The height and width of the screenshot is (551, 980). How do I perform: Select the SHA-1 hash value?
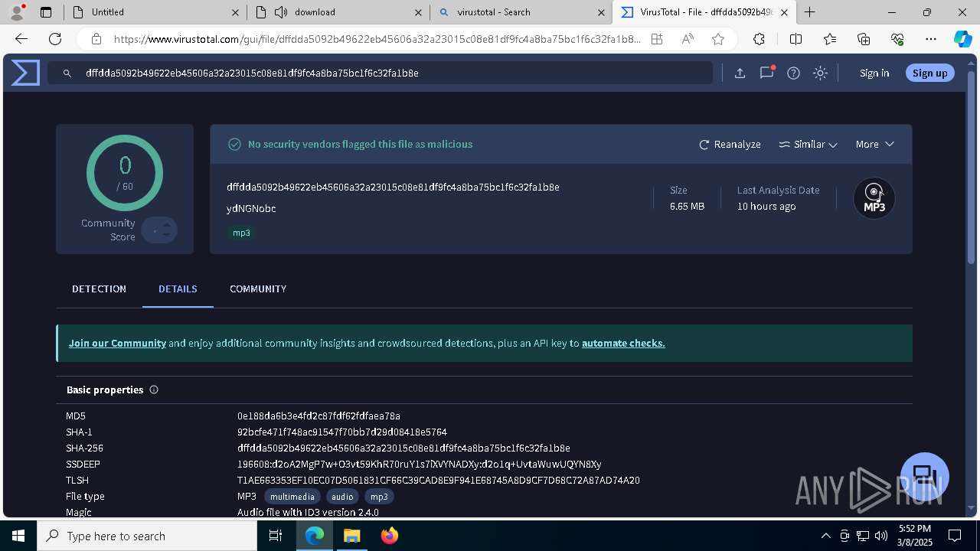(342, 432)
